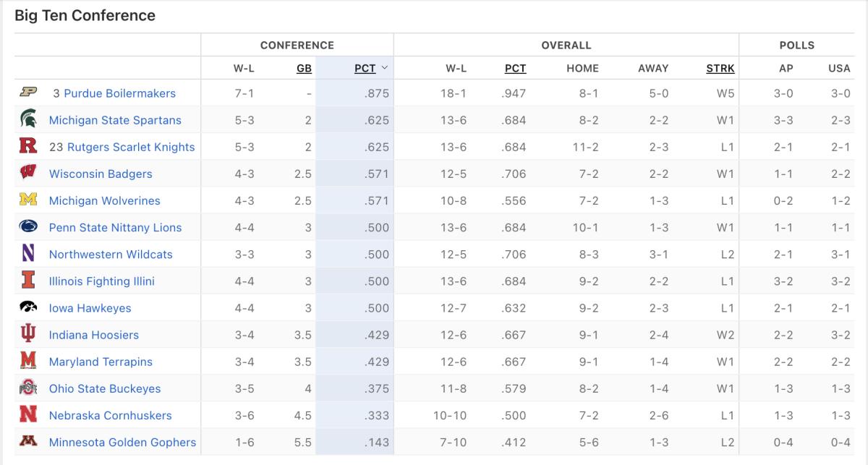The width and height of the screenshot is (868, 465).
Task: Click the Purdue Boilermakers team logo
Action: pos(28,93)
